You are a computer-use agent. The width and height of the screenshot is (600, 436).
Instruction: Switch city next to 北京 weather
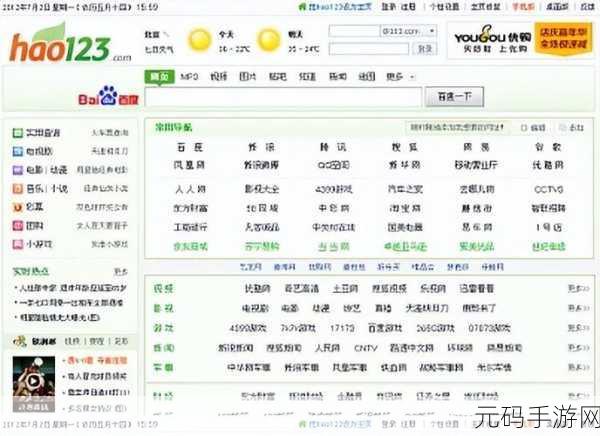pos(166,34)
